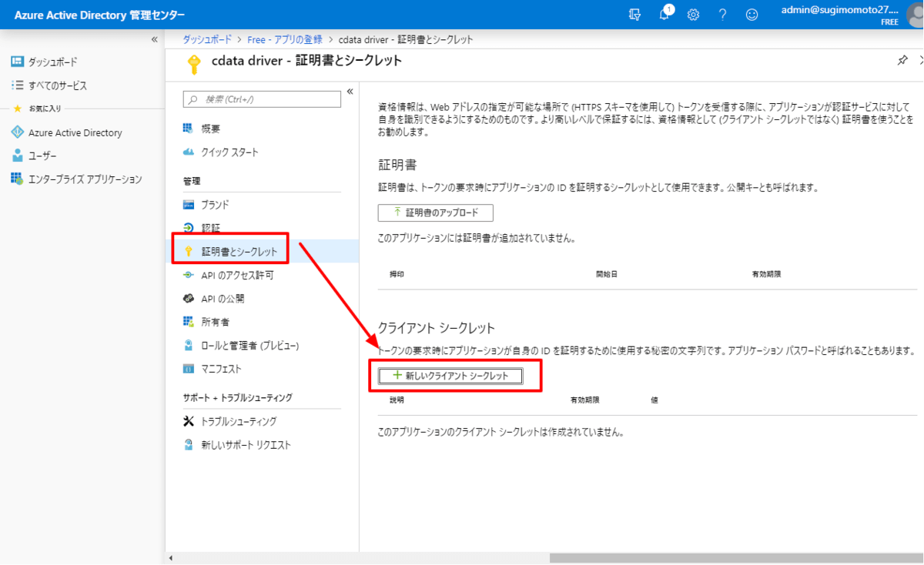
Task: Click 証明書のアップロード button
Action: point(435,212)
